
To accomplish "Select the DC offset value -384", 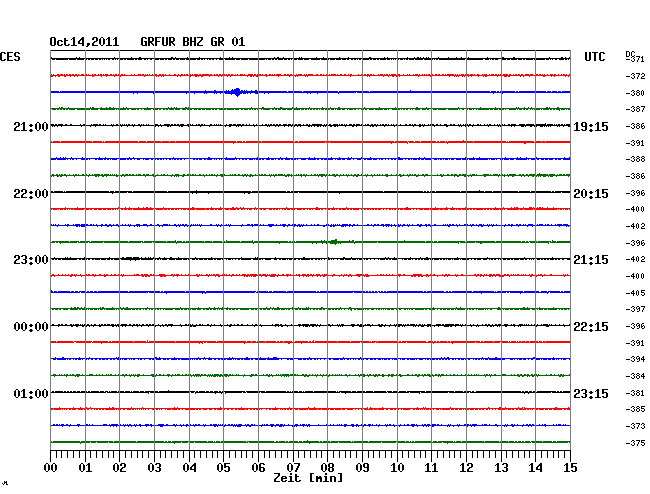I will [x=635, y=376].
